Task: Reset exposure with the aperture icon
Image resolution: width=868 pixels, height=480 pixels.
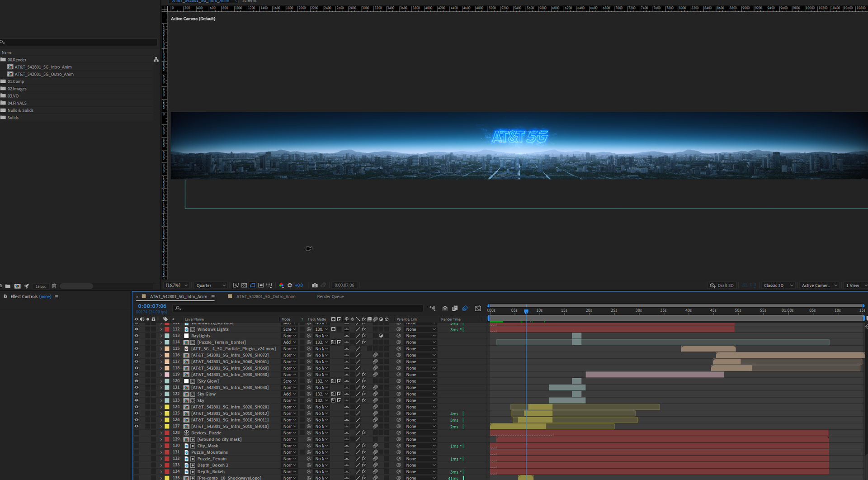Action: 290,285
